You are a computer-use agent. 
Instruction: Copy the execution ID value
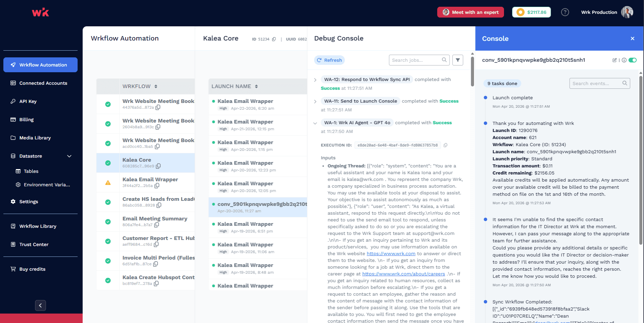click(445, 145)
